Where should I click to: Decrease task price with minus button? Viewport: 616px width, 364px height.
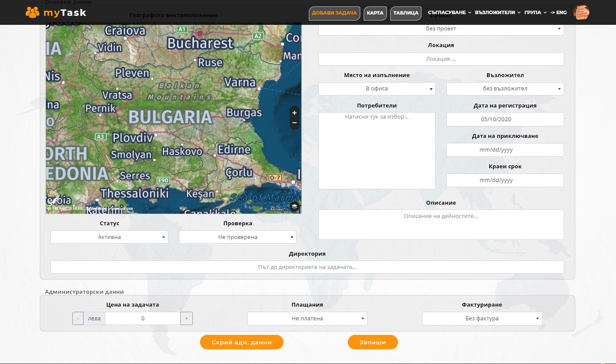coord(78,318)
